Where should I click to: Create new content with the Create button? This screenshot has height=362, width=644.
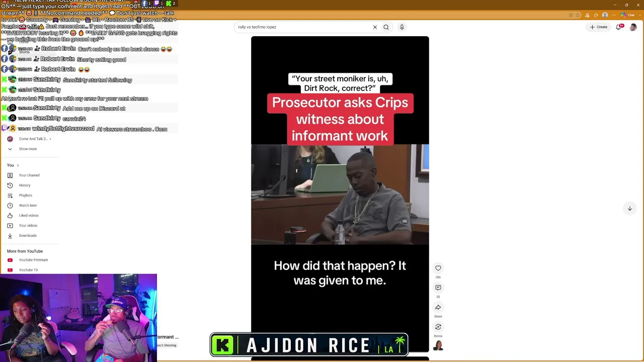[x=598, y=27]
